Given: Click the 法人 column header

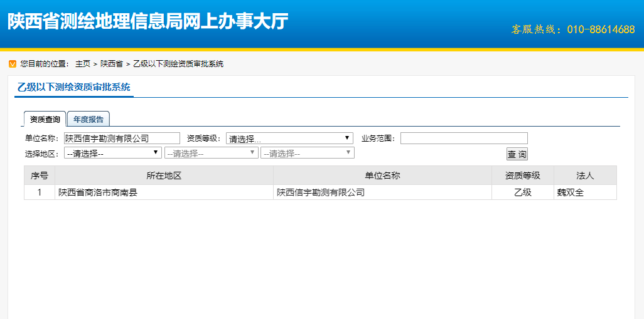Looking at the screenshot, I should click(585, 175).
